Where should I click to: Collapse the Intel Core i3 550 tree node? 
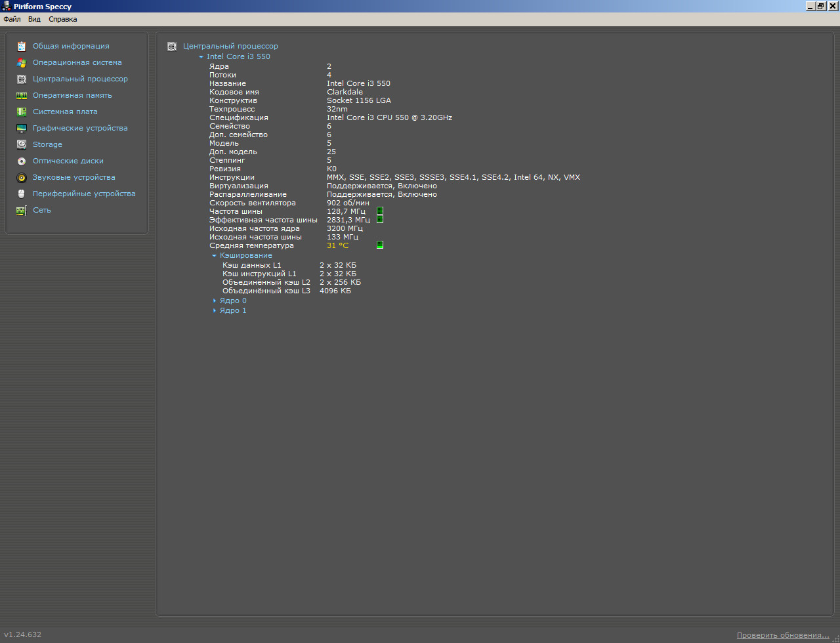pyautogui.click(x=201, y=57)
